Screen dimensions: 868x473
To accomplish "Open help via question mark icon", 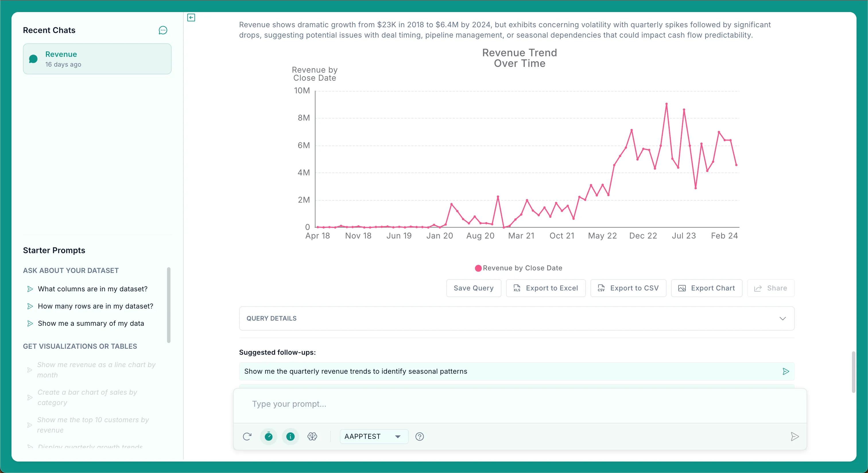I will (x=420, y=437).
